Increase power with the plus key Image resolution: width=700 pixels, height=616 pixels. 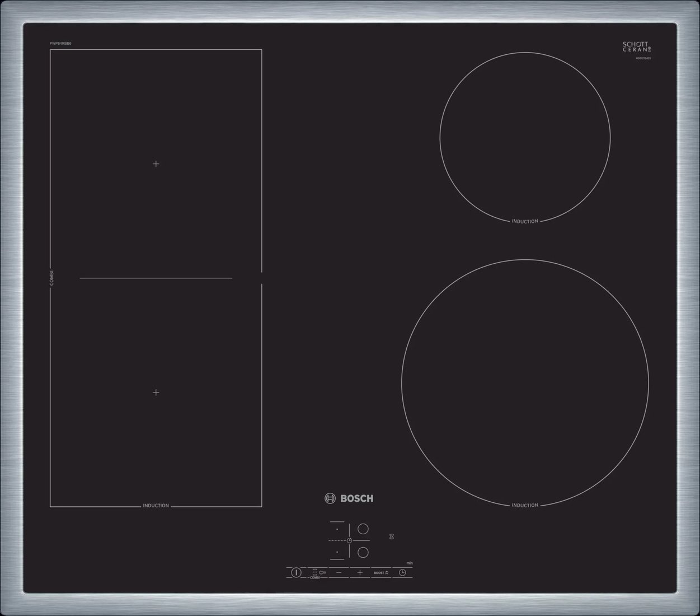(x=360, y=572)
